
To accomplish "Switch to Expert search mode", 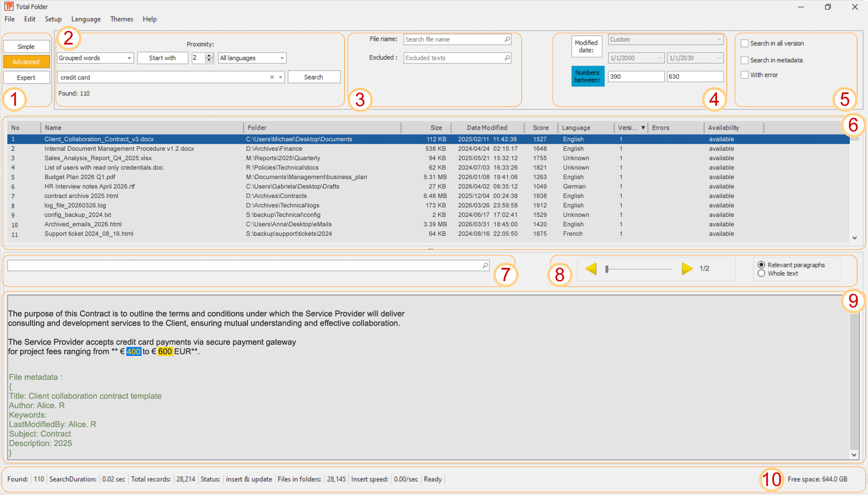I will coord(26,77).
